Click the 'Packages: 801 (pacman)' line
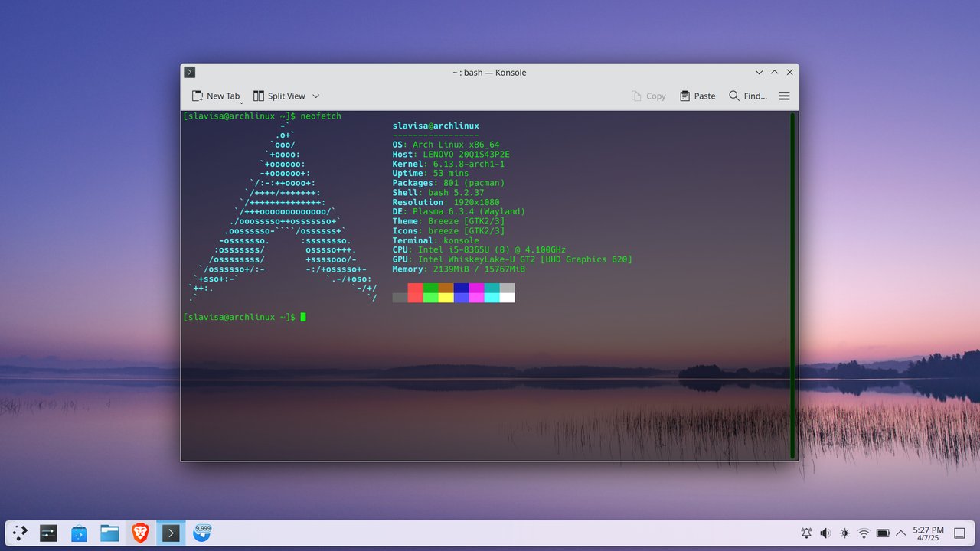This screenshot has height=551, width=980. tap(449, 183)
